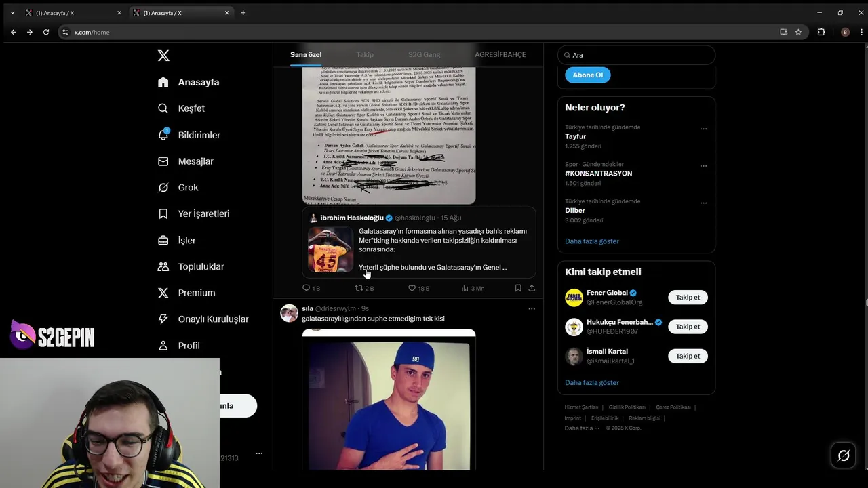Open #KONSANTRASYON trending topic
The height and width of the screenshot is (488, 868).
598,174
